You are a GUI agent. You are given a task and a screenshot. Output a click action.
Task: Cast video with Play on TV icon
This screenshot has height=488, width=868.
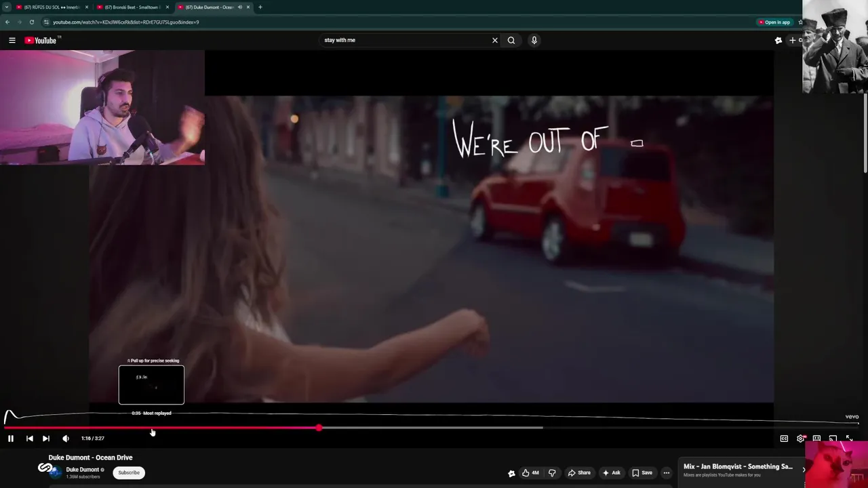pos(833,439)
